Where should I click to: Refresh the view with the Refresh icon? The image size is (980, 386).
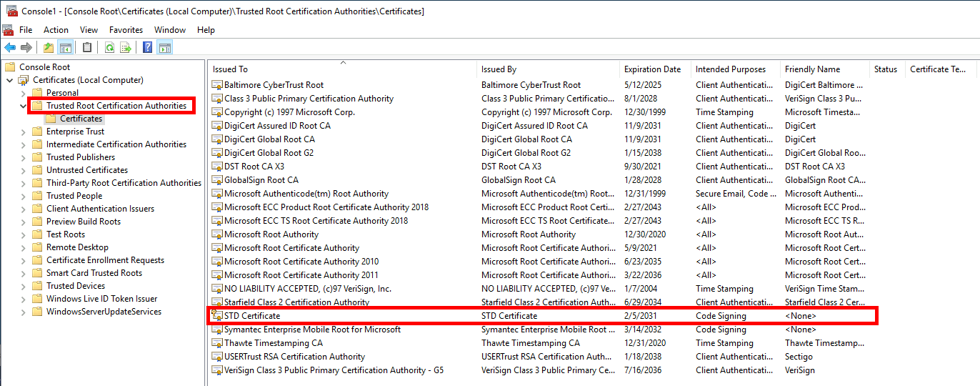click(109, 48)
